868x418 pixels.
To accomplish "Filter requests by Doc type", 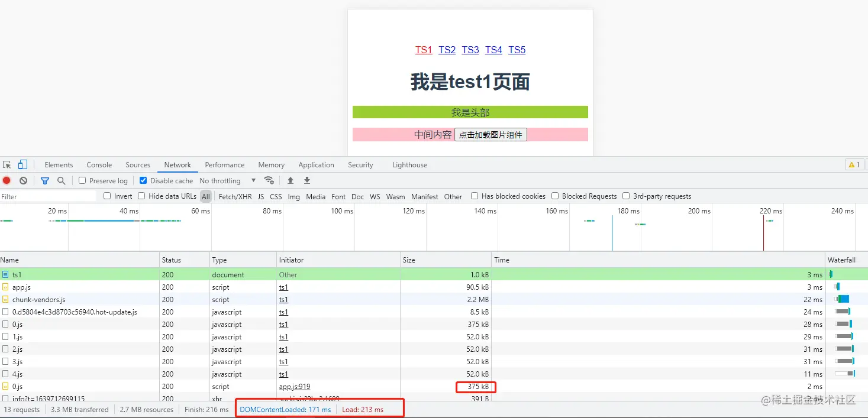I will tap(357, 196).
